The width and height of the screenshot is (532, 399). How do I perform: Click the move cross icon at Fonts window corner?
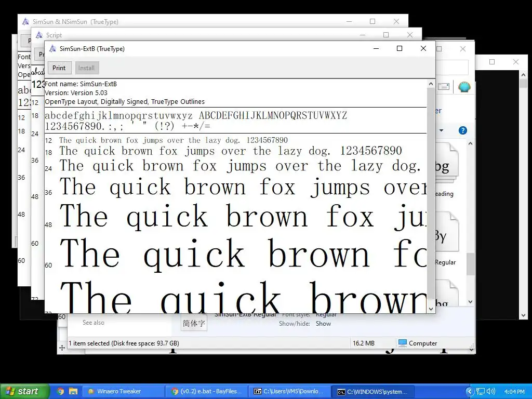pos(62,348)
